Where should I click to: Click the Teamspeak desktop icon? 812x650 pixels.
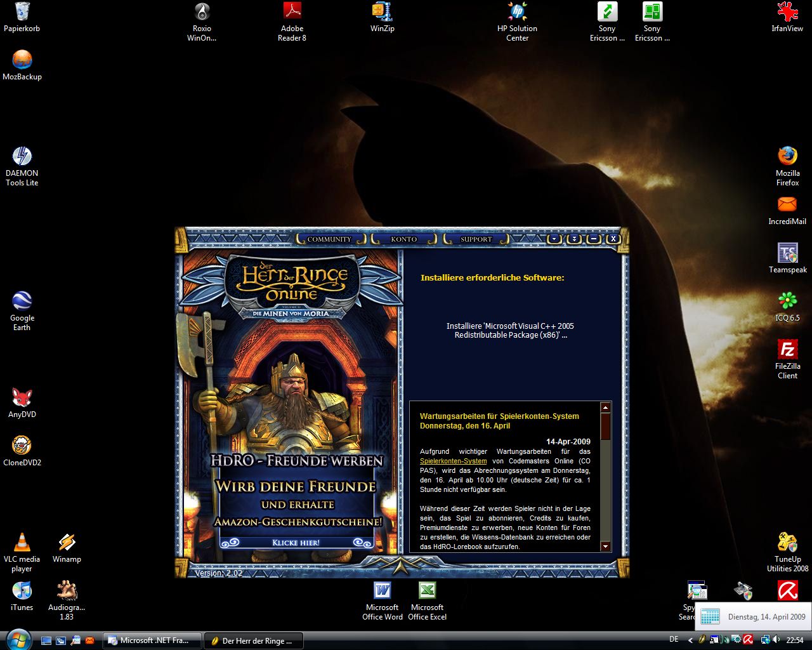pyautogui.click(x=787, y=253)
